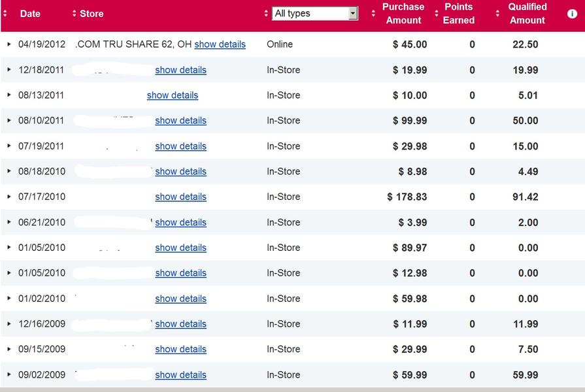Show details for 06/21/2010 purchase
The image size is (585, 392).
[x=180, y=223]
